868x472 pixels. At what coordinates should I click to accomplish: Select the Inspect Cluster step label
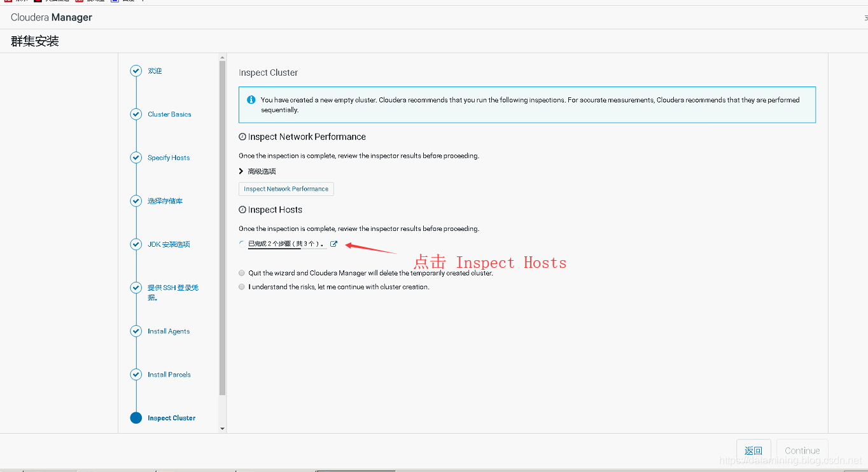click(x=171, y=418)
